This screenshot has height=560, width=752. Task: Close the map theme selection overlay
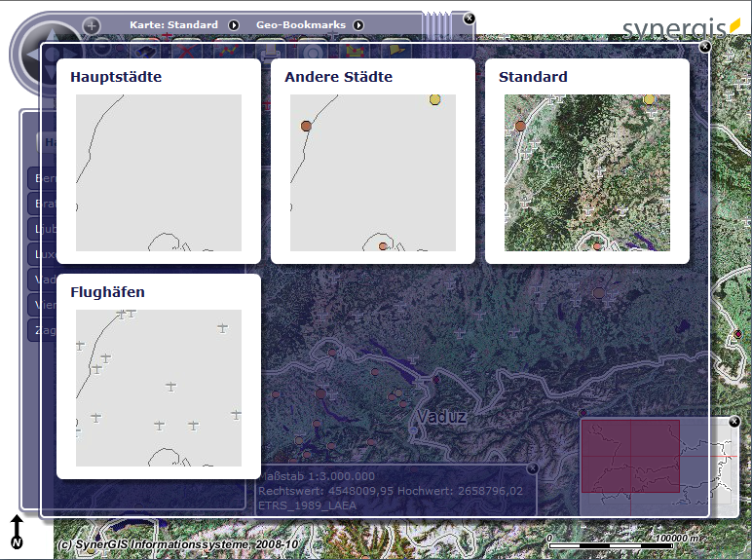(x=704, y=47)
